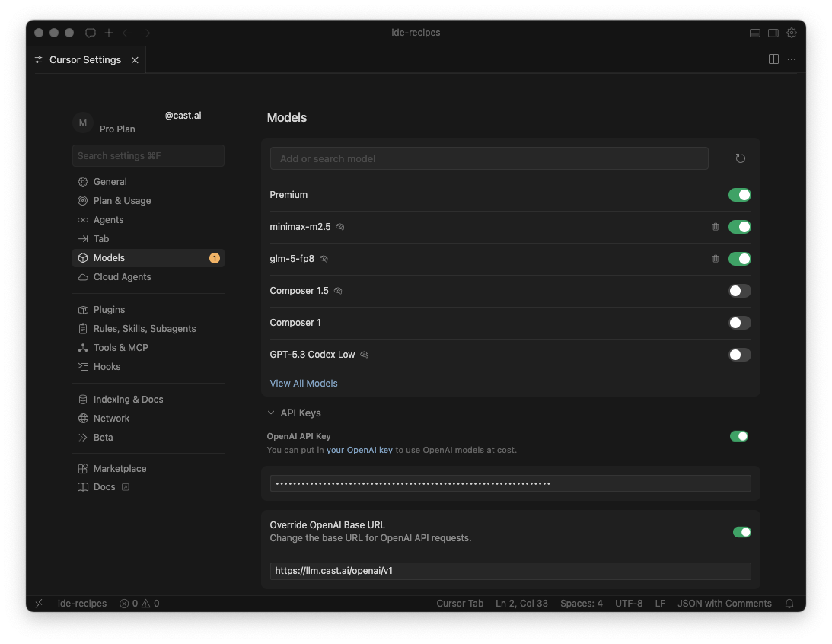Click UTF-8 encoding in status bar
832x644 pixels.
tap(629, 603)
